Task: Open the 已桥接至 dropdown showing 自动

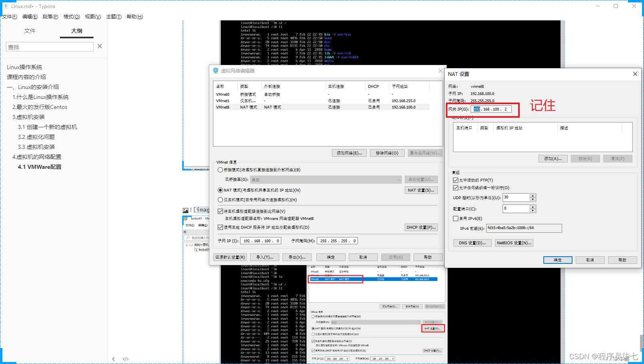Action: pyautogui.click(x=326, y=179)
